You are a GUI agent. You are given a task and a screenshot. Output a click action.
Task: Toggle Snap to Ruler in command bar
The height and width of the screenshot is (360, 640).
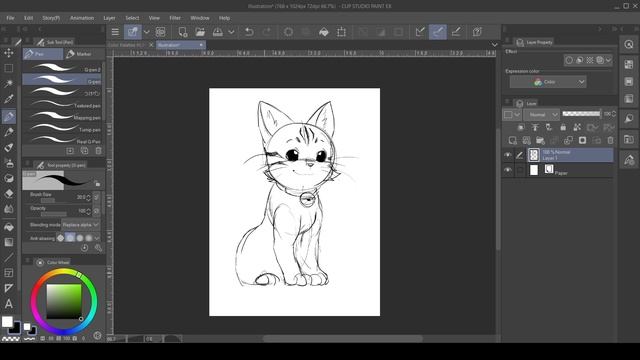[x=420, y=32]
